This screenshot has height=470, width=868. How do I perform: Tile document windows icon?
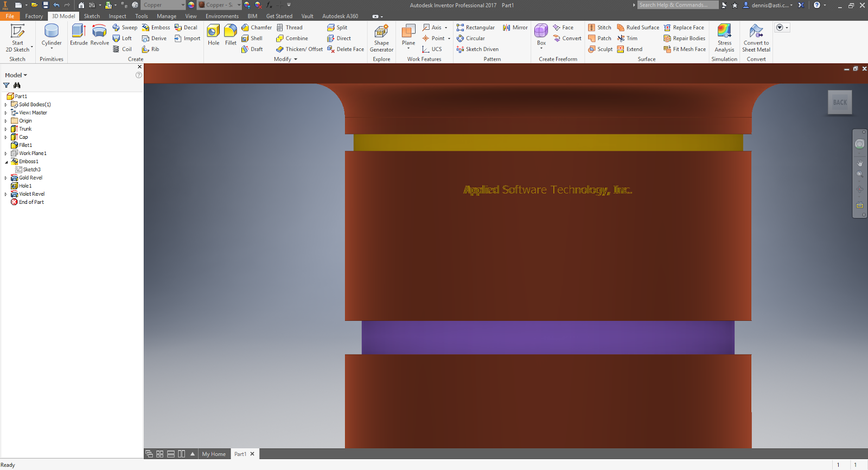[x=159, y=454]
